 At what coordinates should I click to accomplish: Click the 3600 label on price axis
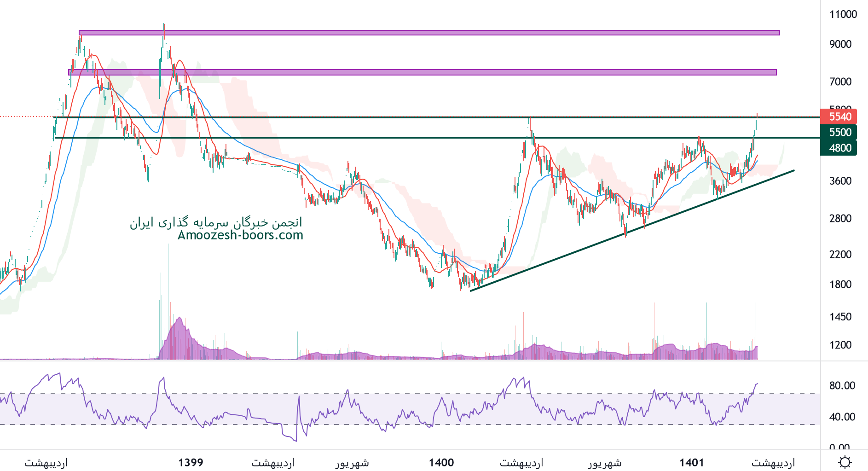[x=840, y=181]
